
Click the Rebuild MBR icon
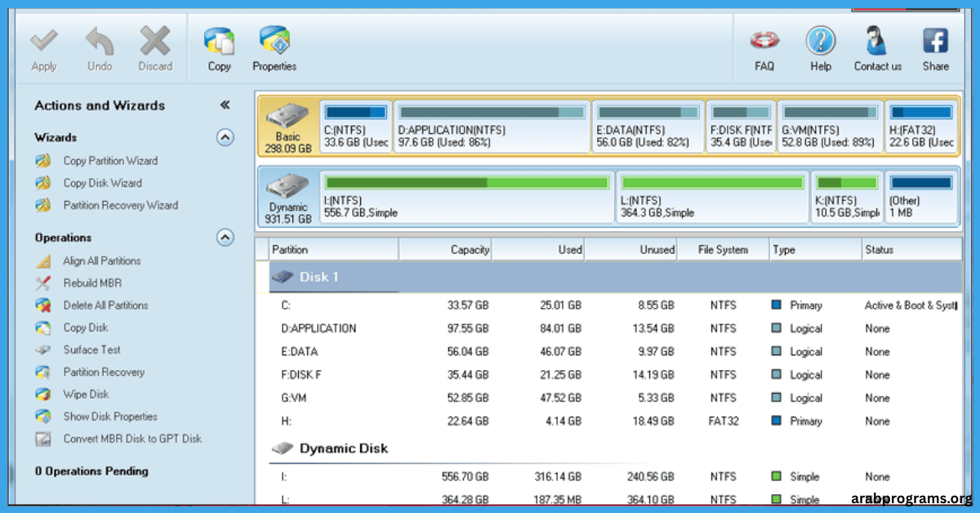tap(43, 283)
